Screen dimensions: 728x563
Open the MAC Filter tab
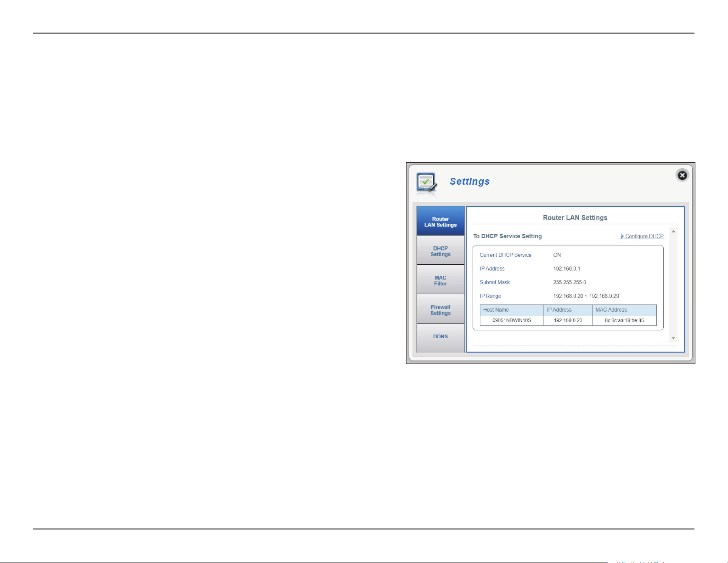point(440,280)
